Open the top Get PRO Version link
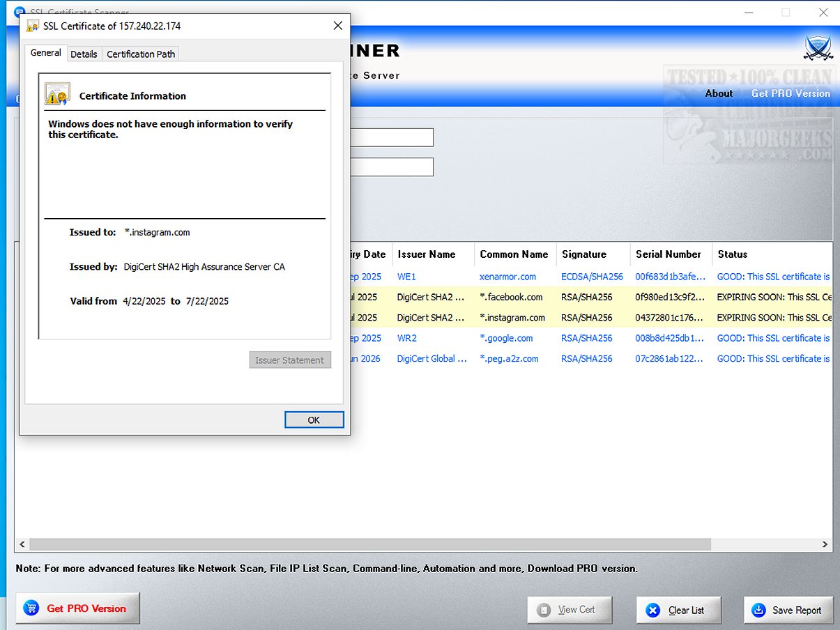Viewport: 840px width, 630px height. pyautogui.click(x=791, y=93)
